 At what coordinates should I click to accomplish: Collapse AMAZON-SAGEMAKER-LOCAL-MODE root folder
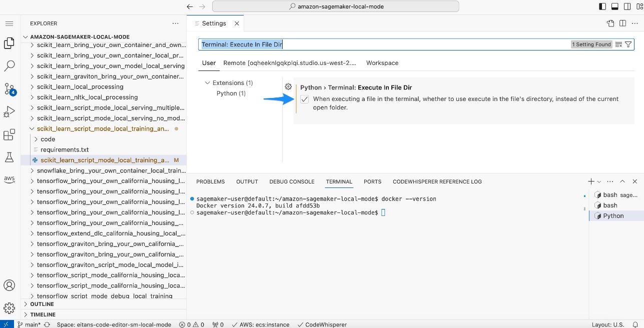103,37
